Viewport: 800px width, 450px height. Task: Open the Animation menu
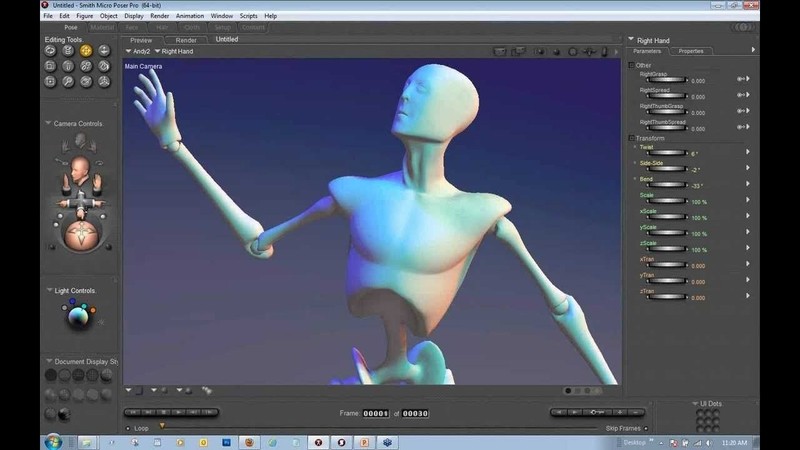(x=189, y=16)
